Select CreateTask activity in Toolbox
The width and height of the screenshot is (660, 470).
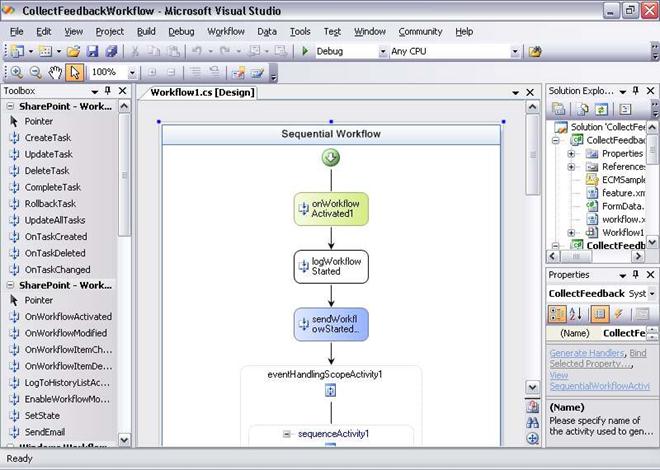pos(48,137)
